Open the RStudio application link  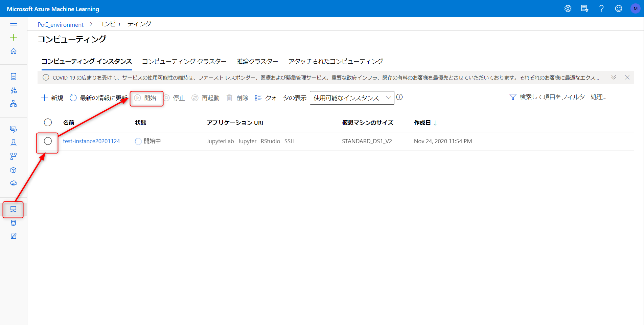click(270, 141)
